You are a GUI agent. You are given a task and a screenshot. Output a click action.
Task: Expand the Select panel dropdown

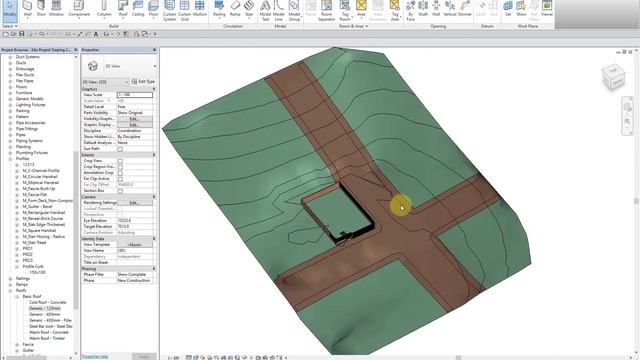9,26
